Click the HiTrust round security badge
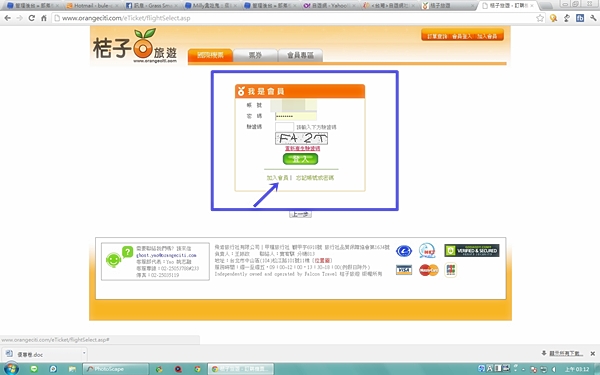Viewport: 600px width, 375px height. click(427, 251)
